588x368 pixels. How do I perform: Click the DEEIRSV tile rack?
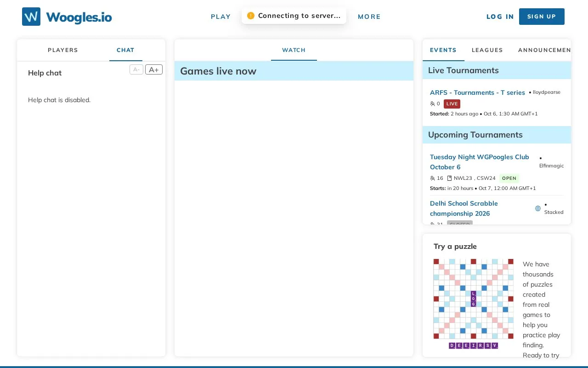pyautogui.click(x=473, y=345)
